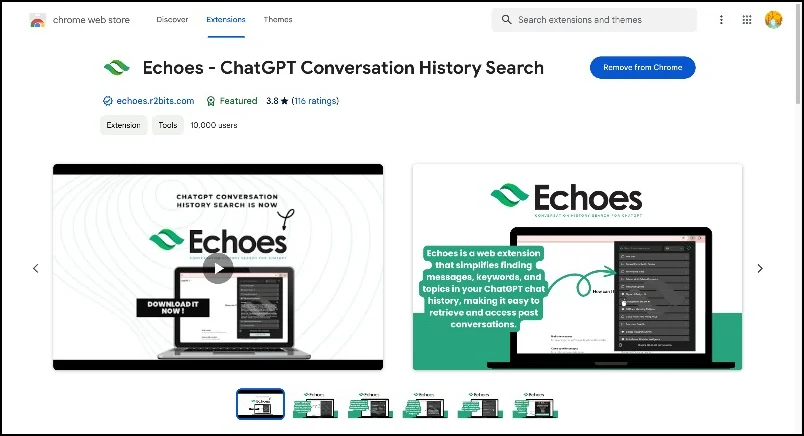This screenshot has width=804, height=436.
Task: Select the third carousel thumbnail
Action: click(370, 404)
